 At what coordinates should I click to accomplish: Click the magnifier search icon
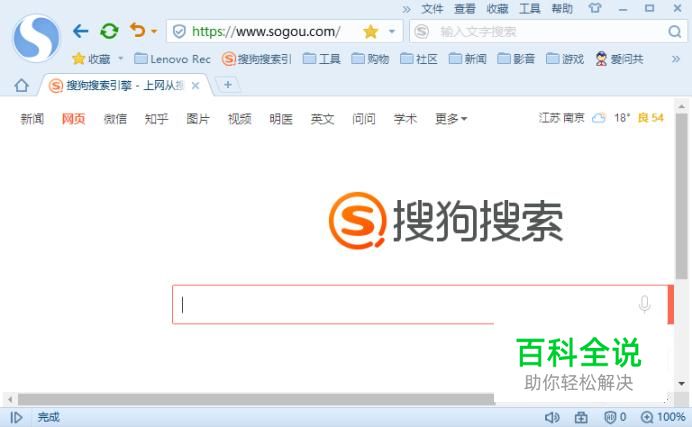coord(674,31)
